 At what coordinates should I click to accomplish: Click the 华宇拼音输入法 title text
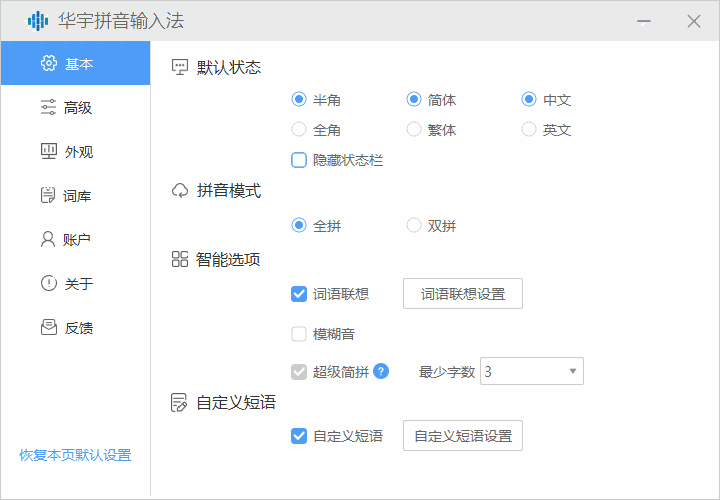click(121, 21)
